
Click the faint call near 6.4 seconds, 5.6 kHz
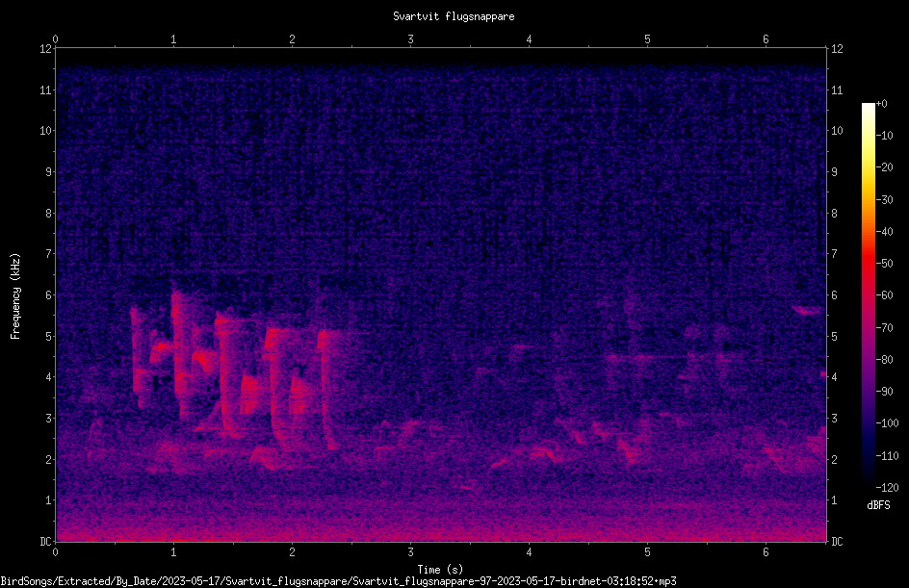808,311
